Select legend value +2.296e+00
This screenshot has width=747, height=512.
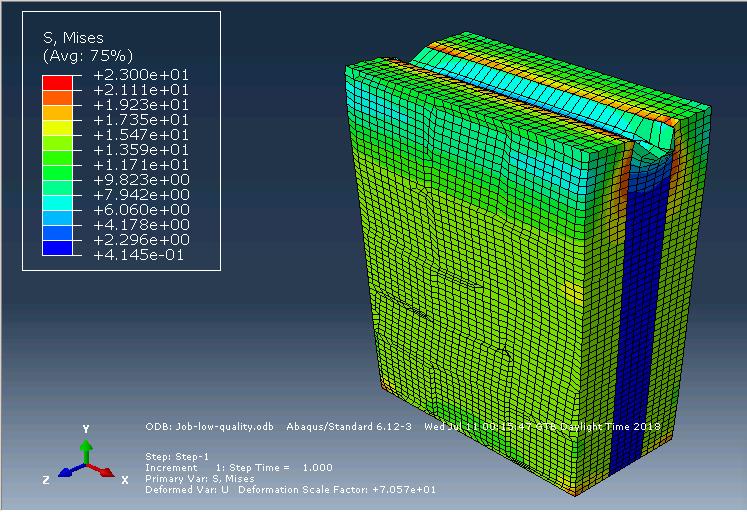click(x=141, y=240)
